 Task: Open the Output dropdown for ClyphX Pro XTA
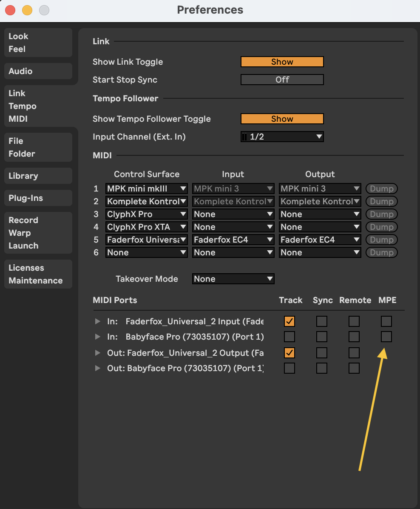point(320,227)
